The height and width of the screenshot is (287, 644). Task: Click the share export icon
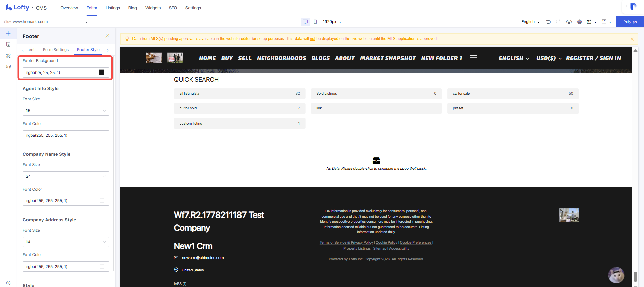pyautogui.click(x=589, y=22)
